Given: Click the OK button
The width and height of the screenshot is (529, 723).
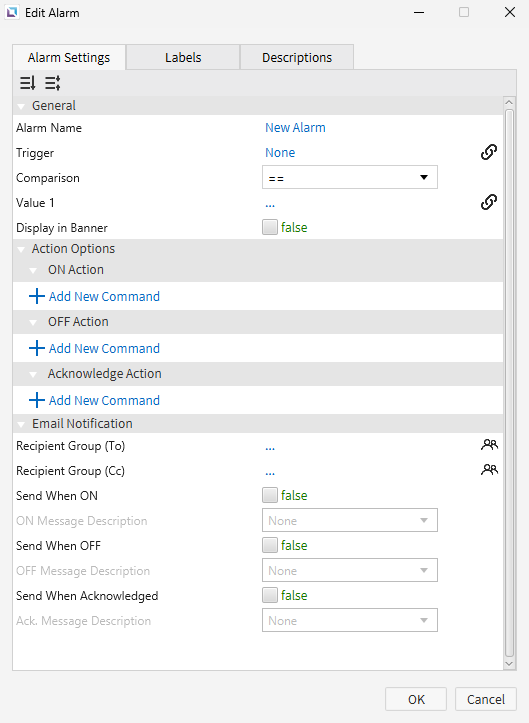Looking at the screenshot, I should 416,699.
